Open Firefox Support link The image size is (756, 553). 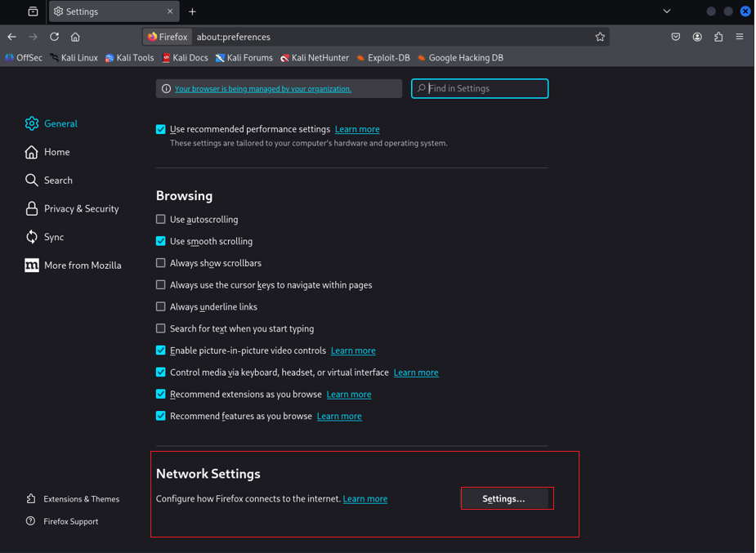[62, 521]
